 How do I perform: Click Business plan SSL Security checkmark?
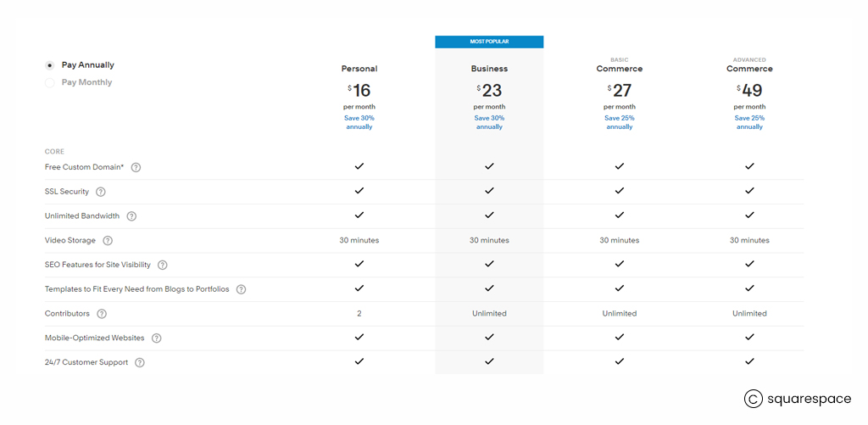pyautogui.click(x=489, y=190)
